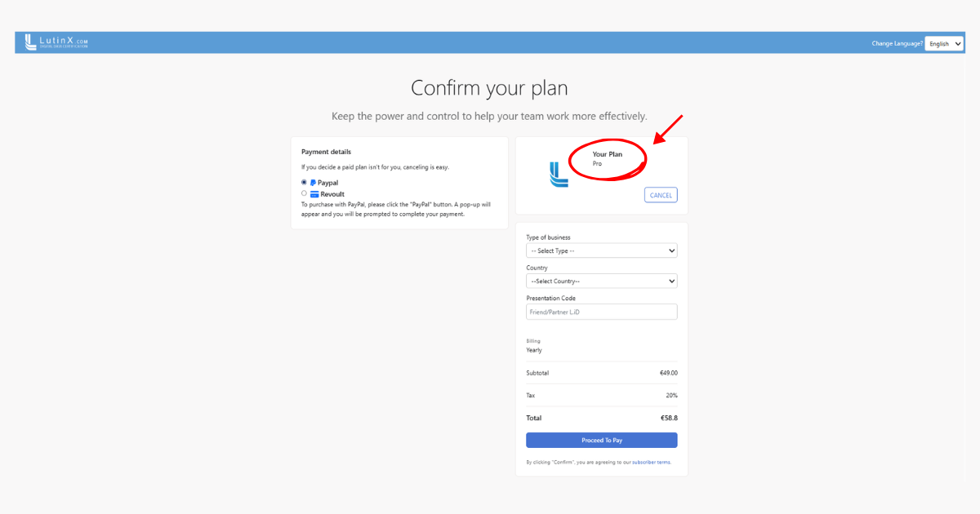The image size is (980, 514).
Task: Click the PayPal logo icon
Action: [313, 183]
